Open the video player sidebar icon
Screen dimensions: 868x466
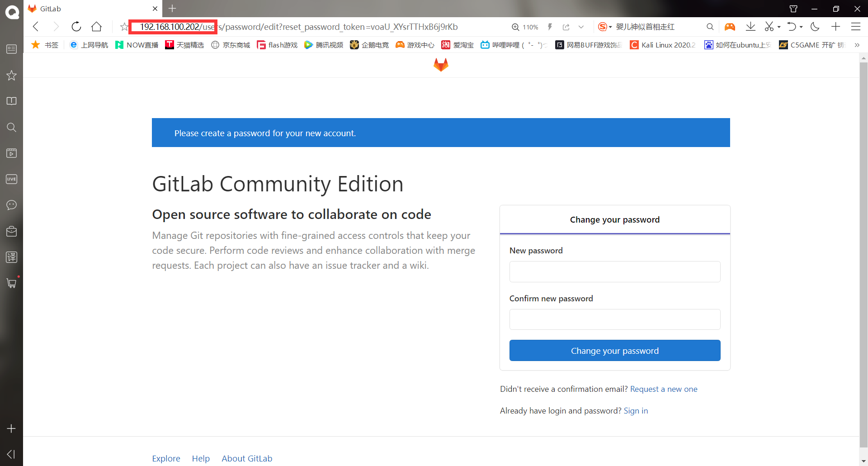[12, 153]
